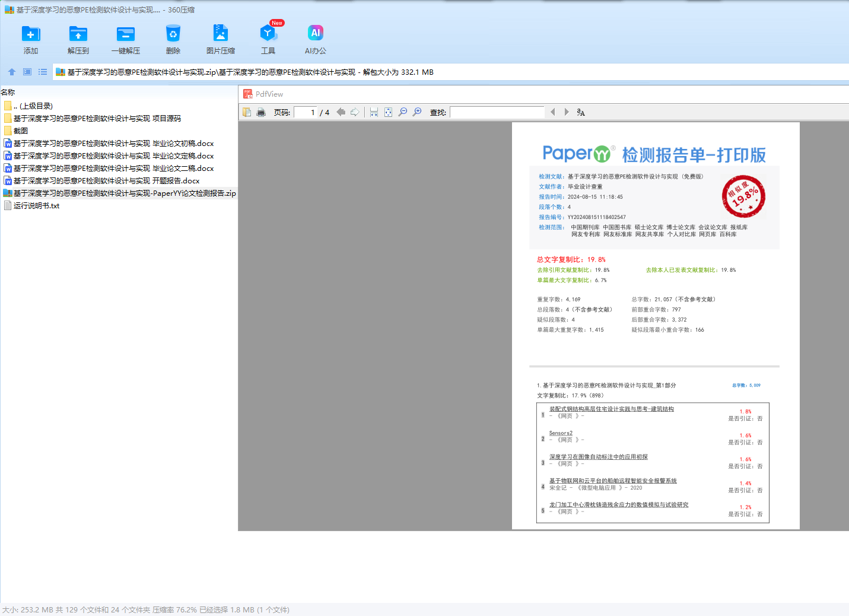
Task: Click the 解压到 (Extract to) icon
Action: 78,40
